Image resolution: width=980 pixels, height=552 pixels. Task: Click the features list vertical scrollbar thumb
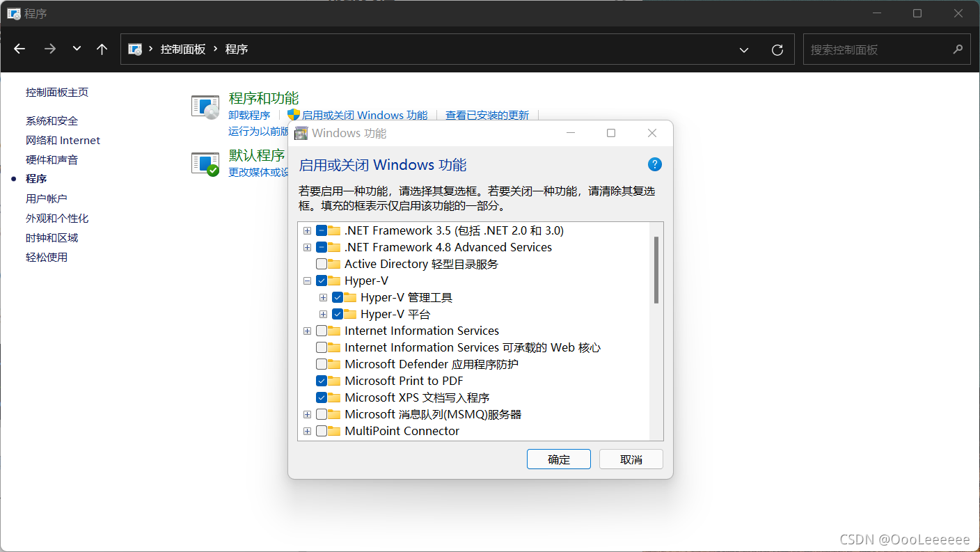pos(656,269)
